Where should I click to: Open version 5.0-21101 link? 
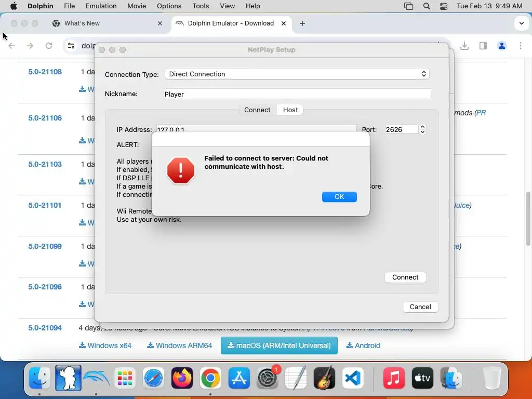click(45, 205)
